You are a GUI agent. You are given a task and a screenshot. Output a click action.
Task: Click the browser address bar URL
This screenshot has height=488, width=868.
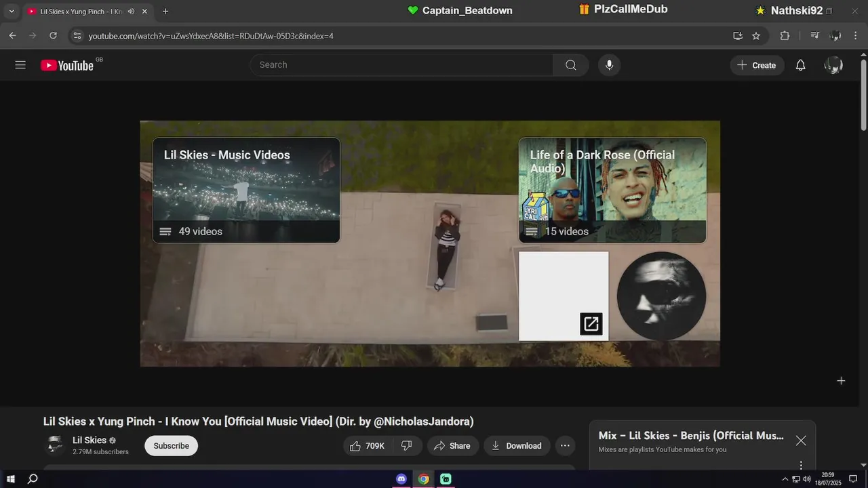(x=211, y=36)
